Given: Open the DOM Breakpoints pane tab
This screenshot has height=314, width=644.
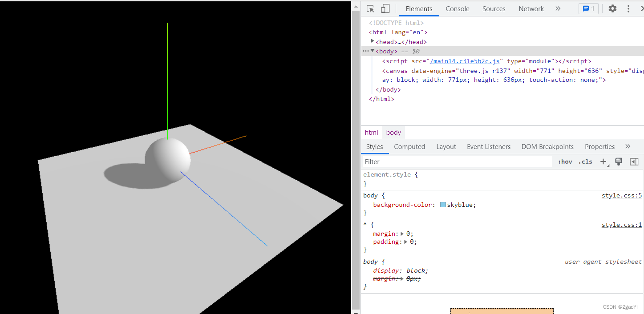Looking at the screenshot, I should pyautogui.click(x=547, y=147).
